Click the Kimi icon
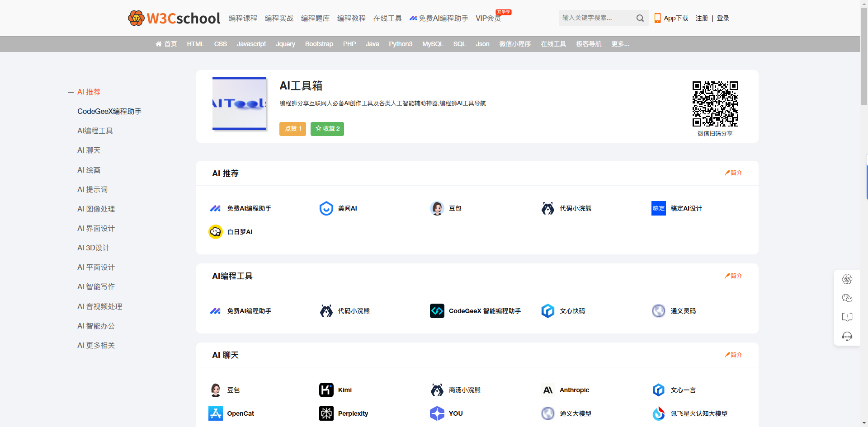868x427 pixels. point(326,390)
